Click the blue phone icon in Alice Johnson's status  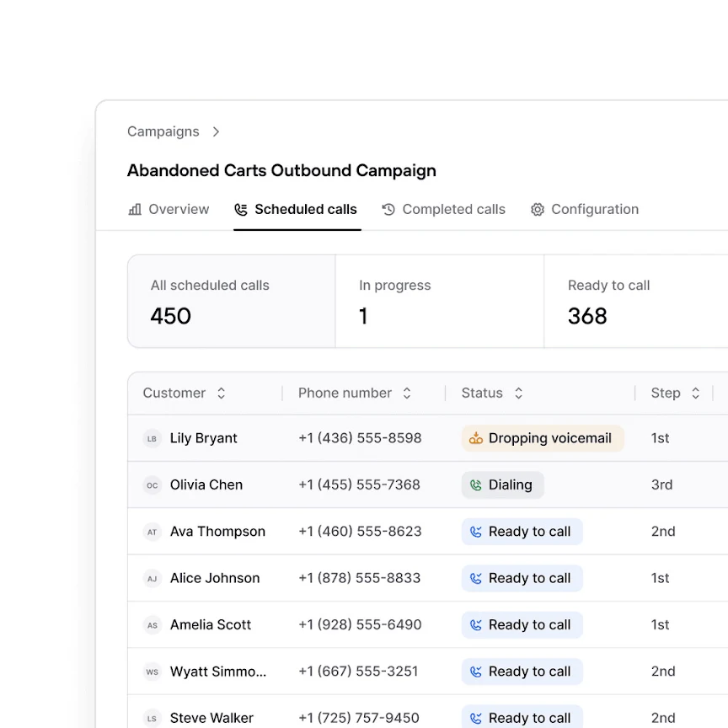[476, 579]
